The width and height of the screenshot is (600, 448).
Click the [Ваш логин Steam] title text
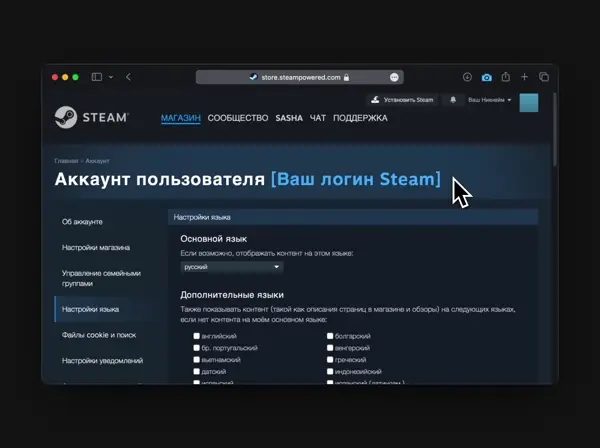[355, 179]
